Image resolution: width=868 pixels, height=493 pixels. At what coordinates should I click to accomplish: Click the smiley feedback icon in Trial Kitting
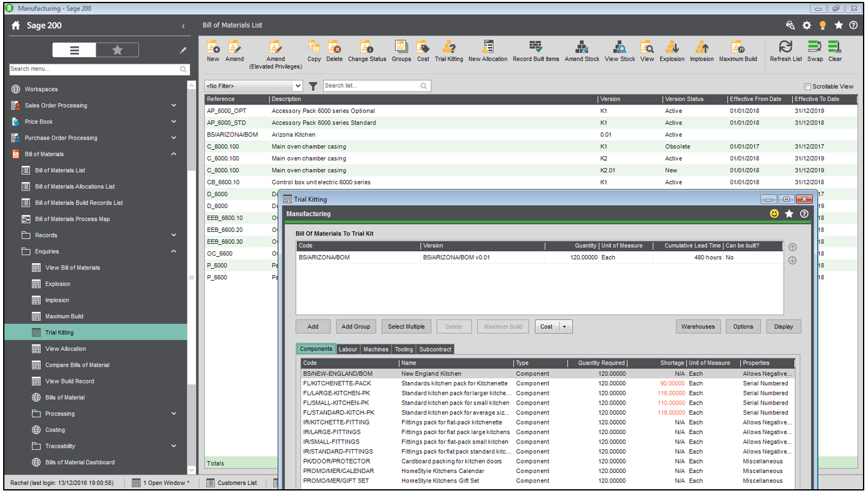[775, 214]
